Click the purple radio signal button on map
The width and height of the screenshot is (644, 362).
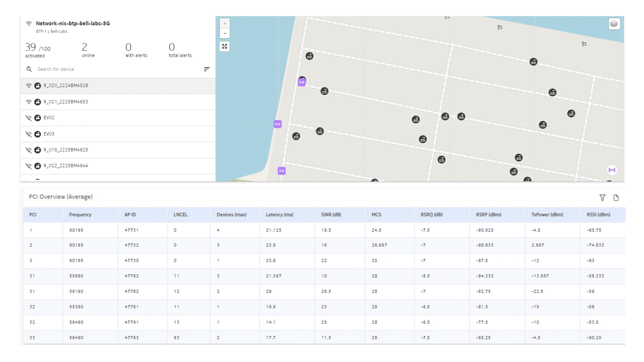click(x=612, y=170)
